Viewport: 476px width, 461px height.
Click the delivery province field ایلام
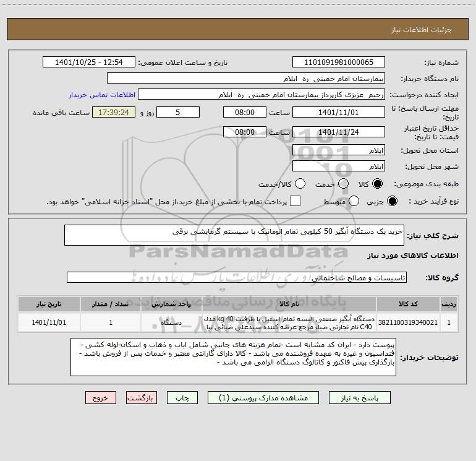pos(339,150)
